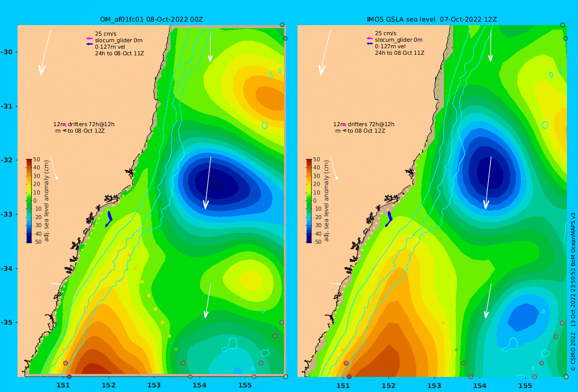
Task: Click longitude label '153' under the left map
Action: [154, 386]
